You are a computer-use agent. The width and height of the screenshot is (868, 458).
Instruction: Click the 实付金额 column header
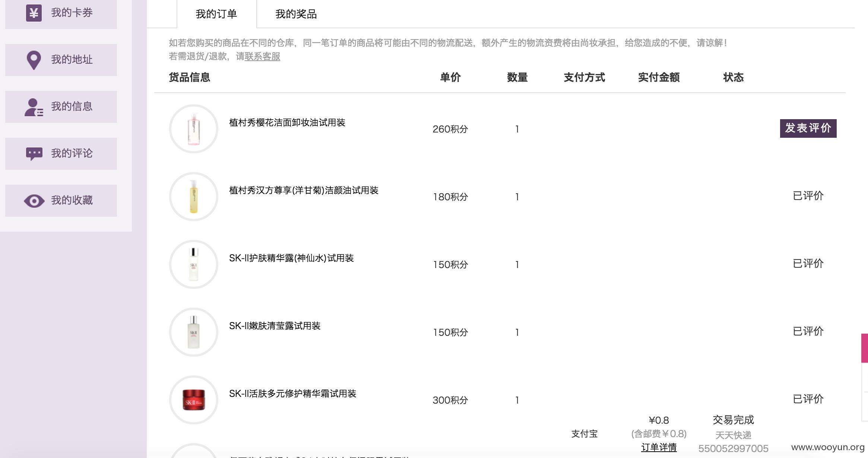click(659, 77)
